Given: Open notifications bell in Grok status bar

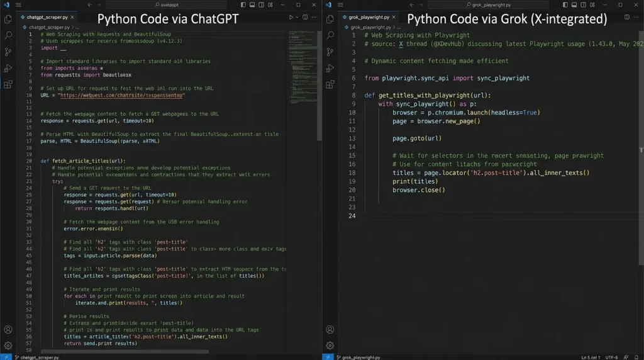Looking at the screenshot, I should (636, 357).
